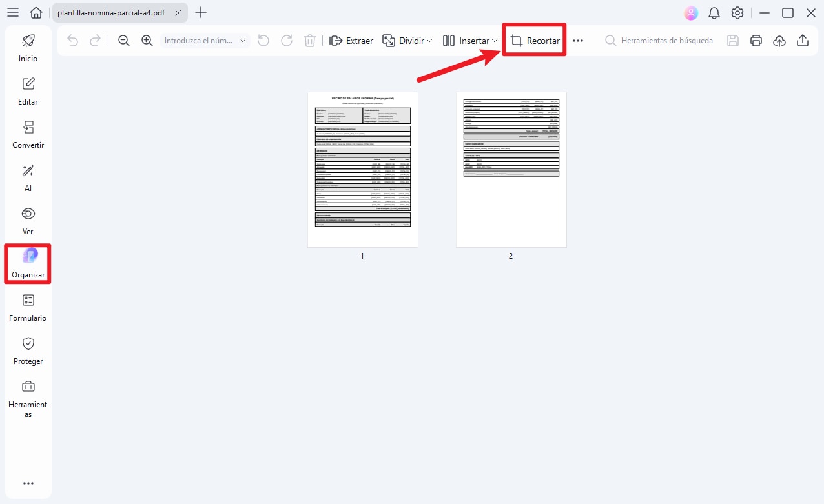Viewport: 824px width, 504px height.
Task: Click the zoom out magnifier icon
Action: [x=124, y=41]
